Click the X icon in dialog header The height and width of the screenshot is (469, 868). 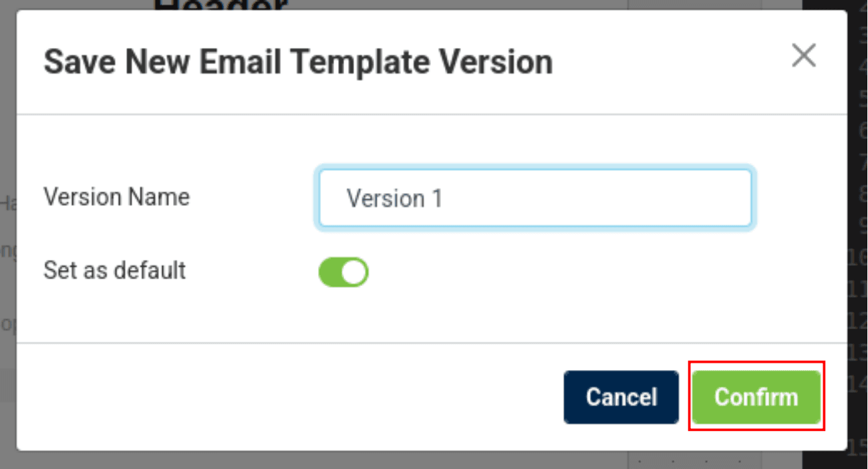(804, 56)
